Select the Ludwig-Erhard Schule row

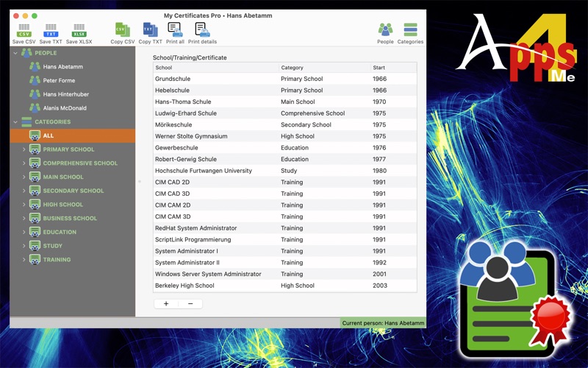(285, 113)
